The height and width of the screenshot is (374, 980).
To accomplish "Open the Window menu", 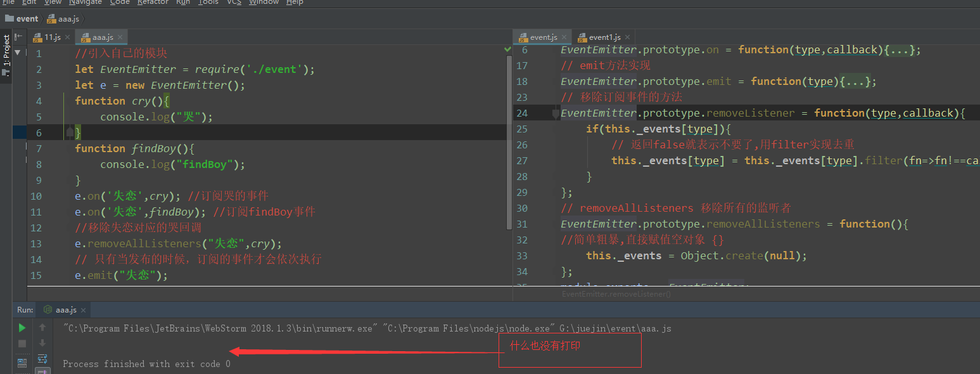I will click(x=264, y=3).
